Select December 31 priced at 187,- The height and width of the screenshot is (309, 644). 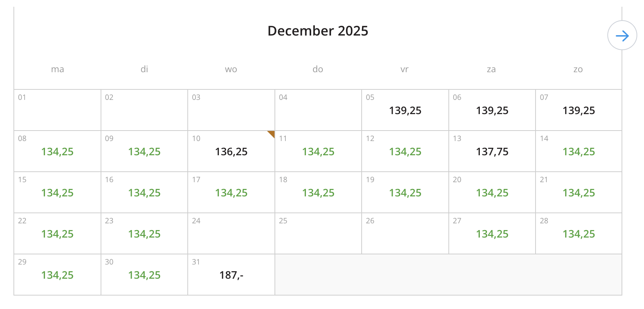pyautogui.click(x=231, y=275)
